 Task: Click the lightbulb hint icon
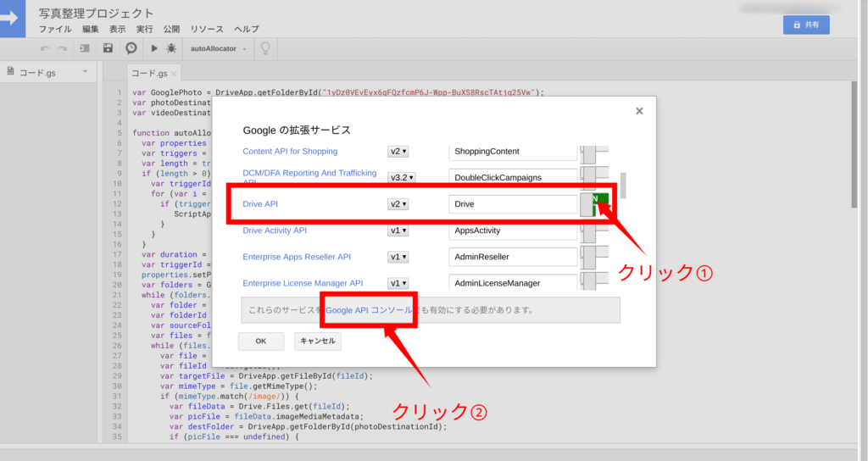pos(265,48)
